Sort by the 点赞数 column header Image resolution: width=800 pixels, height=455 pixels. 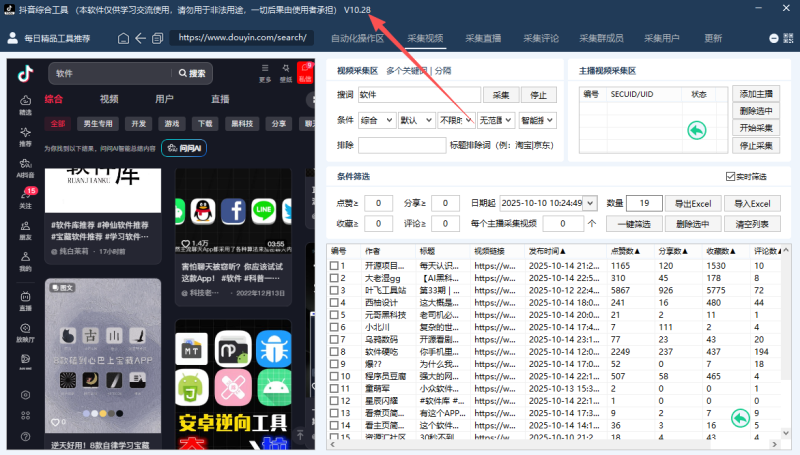(x=625, y=251)
